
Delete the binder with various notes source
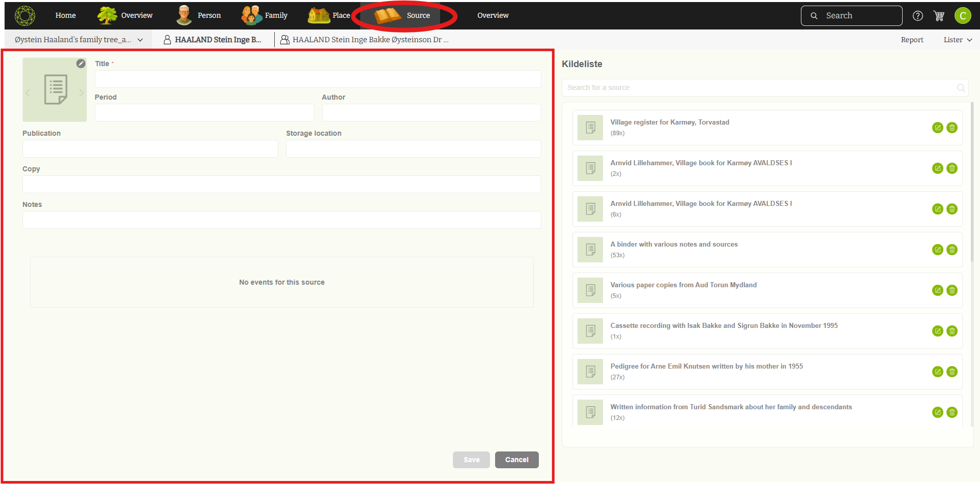[952, 250]
